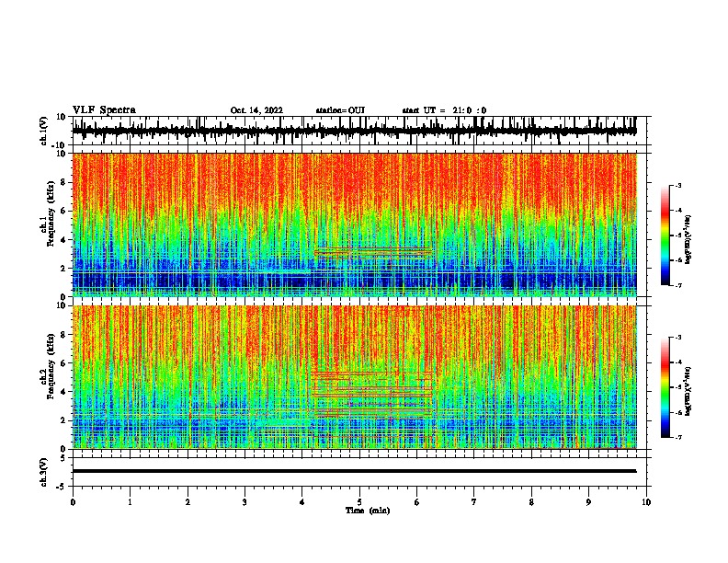Select the date text "Oct. 14, 2022"

256,110
